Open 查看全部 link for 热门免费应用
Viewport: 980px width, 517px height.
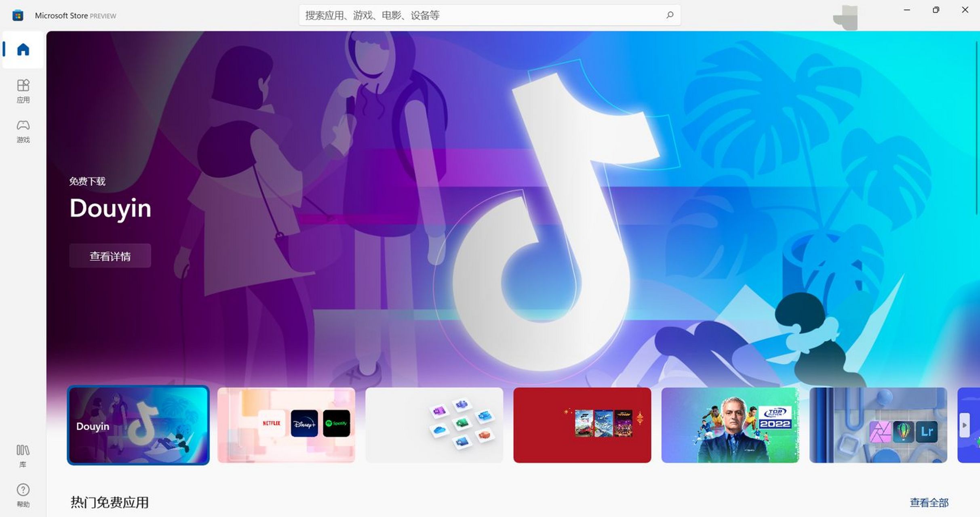point(929,502)
